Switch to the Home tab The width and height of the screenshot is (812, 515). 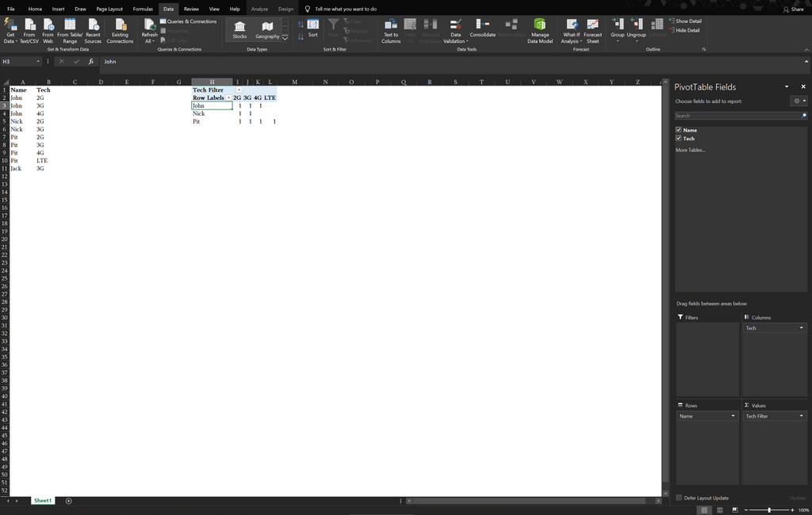point(35,9)
